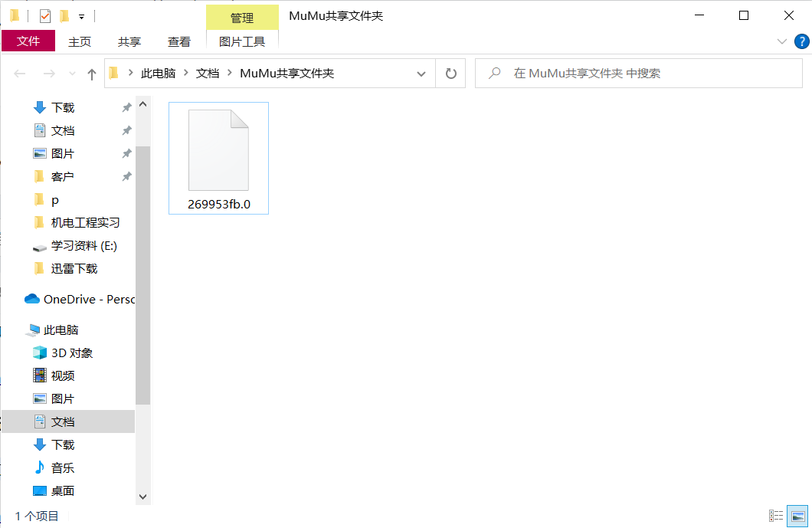
Task: Toggle the pin icon next to 客户
Action: [126, 177]
